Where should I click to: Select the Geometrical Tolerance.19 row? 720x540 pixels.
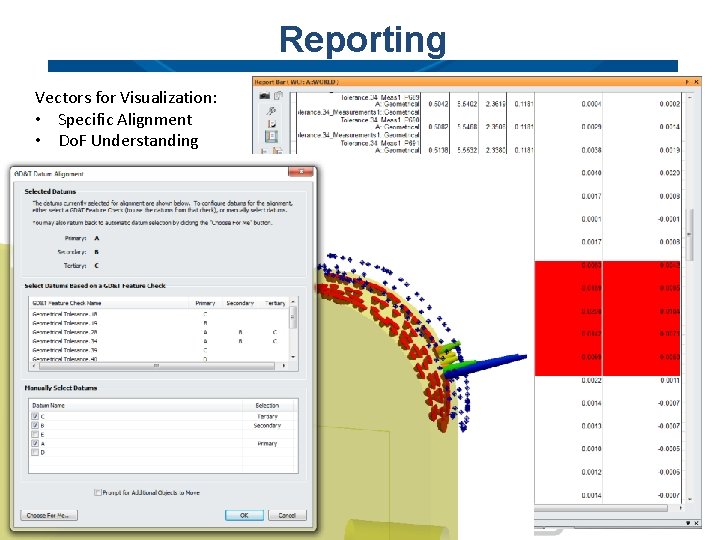(x=159, y=323)
